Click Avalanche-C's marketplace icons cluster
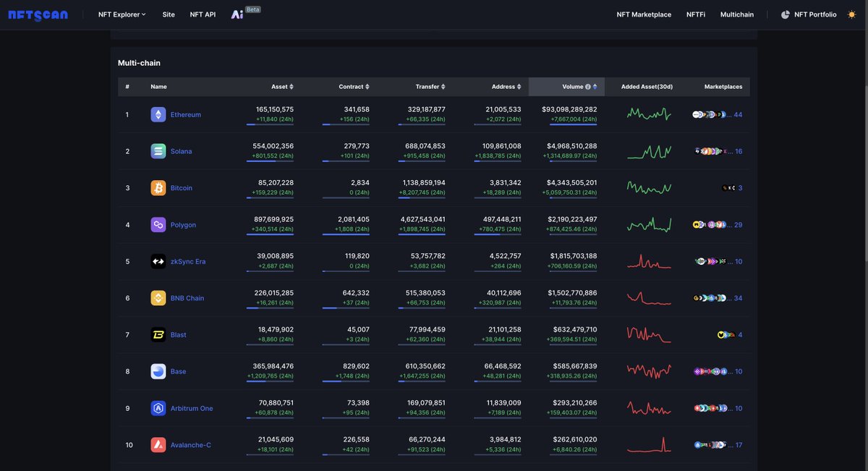 point(710,445)
